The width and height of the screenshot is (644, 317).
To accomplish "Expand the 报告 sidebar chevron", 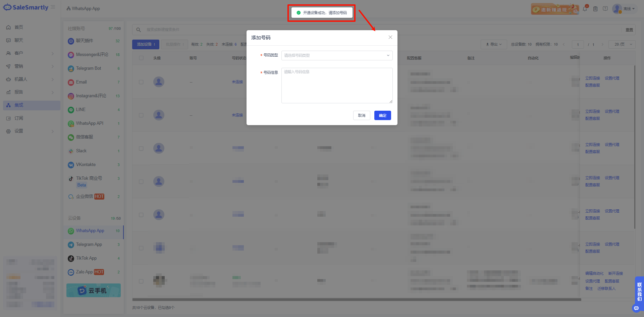I will click(x=53, y=92).
